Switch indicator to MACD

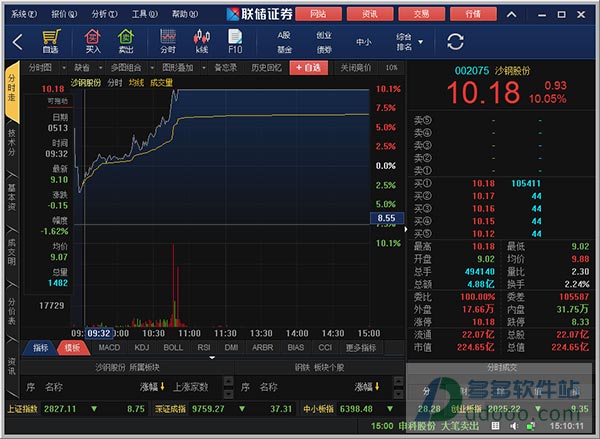pos(109,348)
